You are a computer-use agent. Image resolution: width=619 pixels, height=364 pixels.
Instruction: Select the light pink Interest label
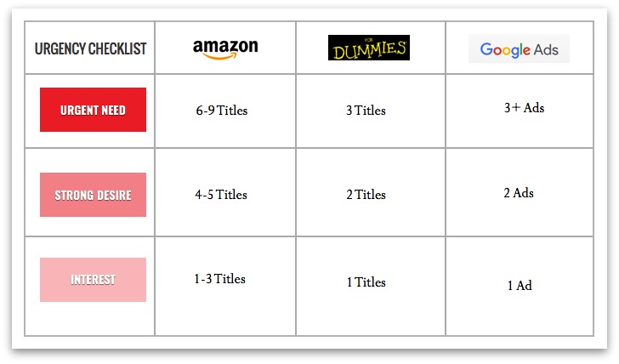pyautogui.click(x=93, y=280)
